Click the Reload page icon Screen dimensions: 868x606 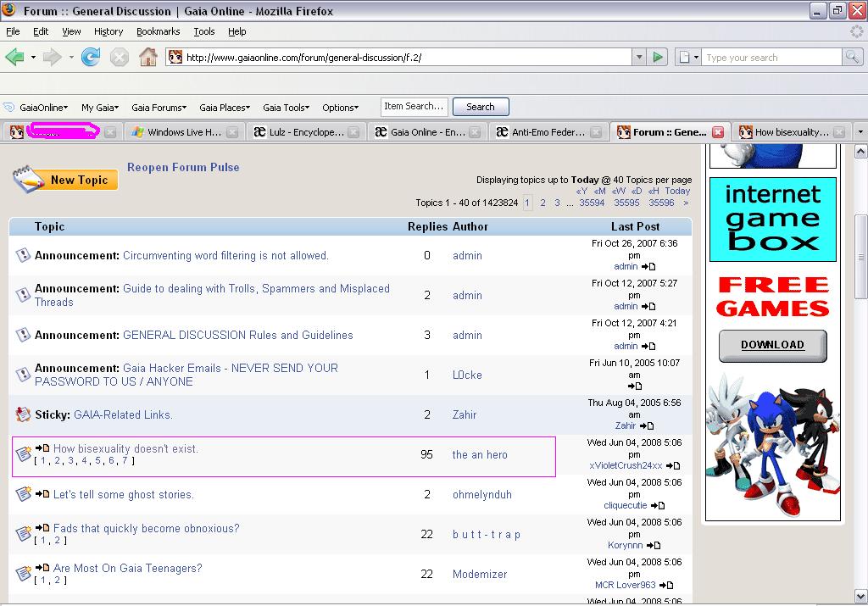[x=91, y=58]
